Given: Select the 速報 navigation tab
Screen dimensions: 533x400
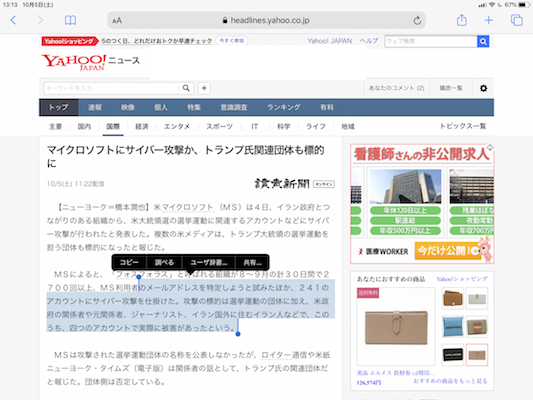Looking at the screenshot, I should [x=95, y=107].
